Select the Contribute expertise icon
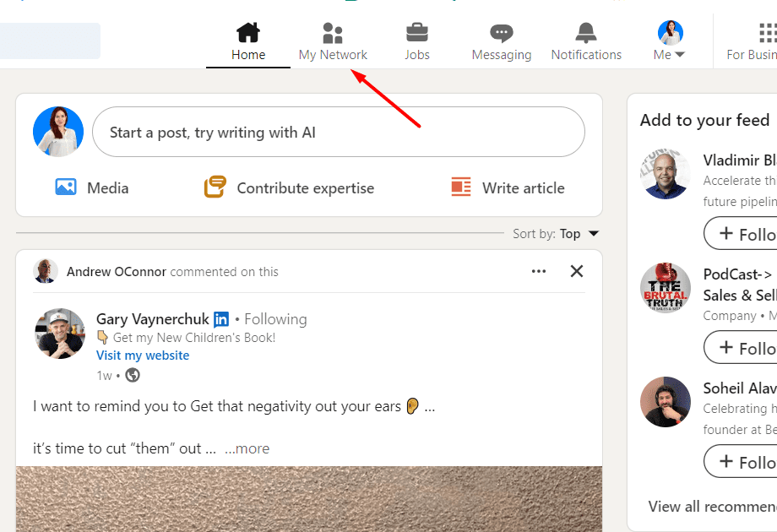The height and width of the screenshot is (532, 777). point(216,187)
